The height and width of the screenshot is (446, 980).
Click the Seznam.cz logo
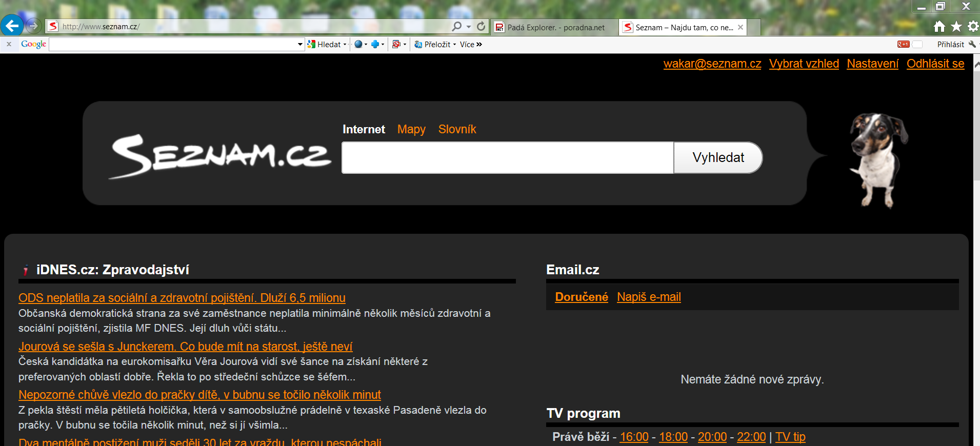(x=220, y=156)
